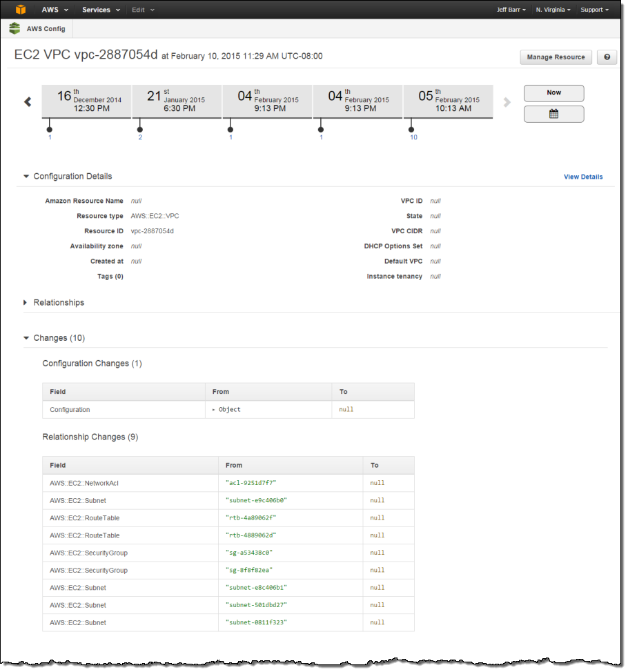Expand the Object value in Configuration row

[215, 410]
